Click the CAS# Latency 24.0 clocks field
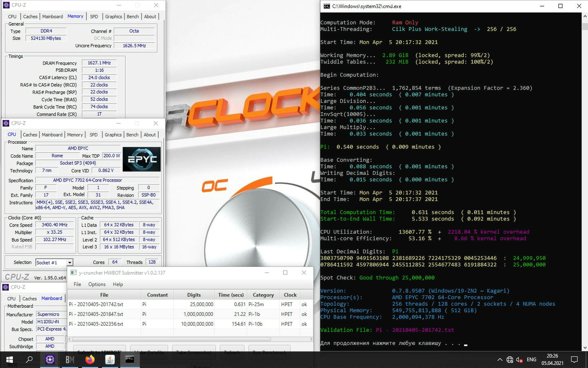Screen dimensions: 588x368 click(99, 78)
